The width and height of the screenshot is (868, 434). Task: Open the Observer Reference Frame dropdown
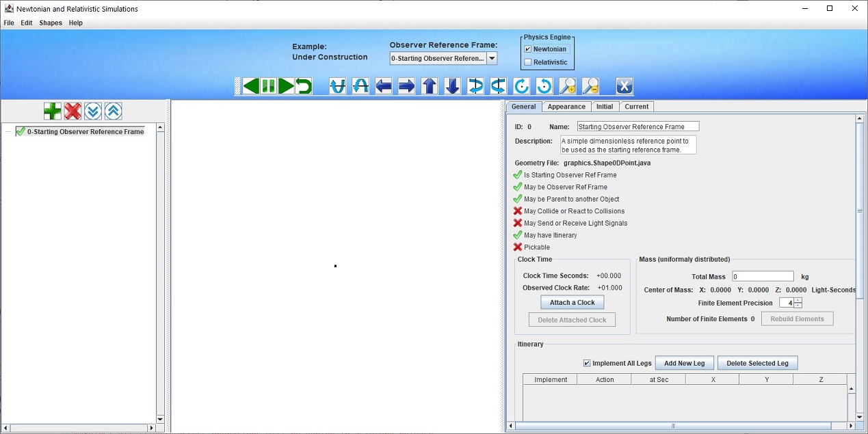[x=492, y=58]
